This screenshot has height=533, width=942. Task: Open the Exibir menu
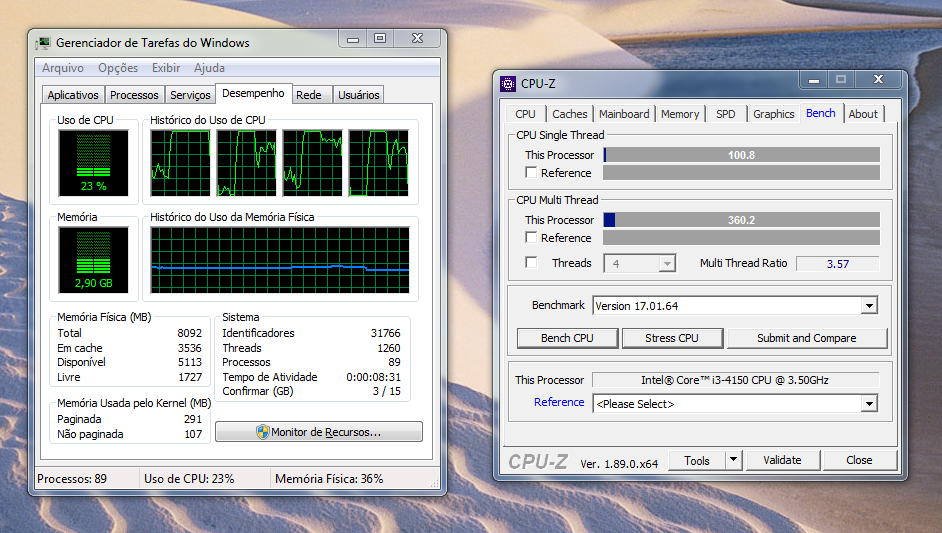(166, 68)
